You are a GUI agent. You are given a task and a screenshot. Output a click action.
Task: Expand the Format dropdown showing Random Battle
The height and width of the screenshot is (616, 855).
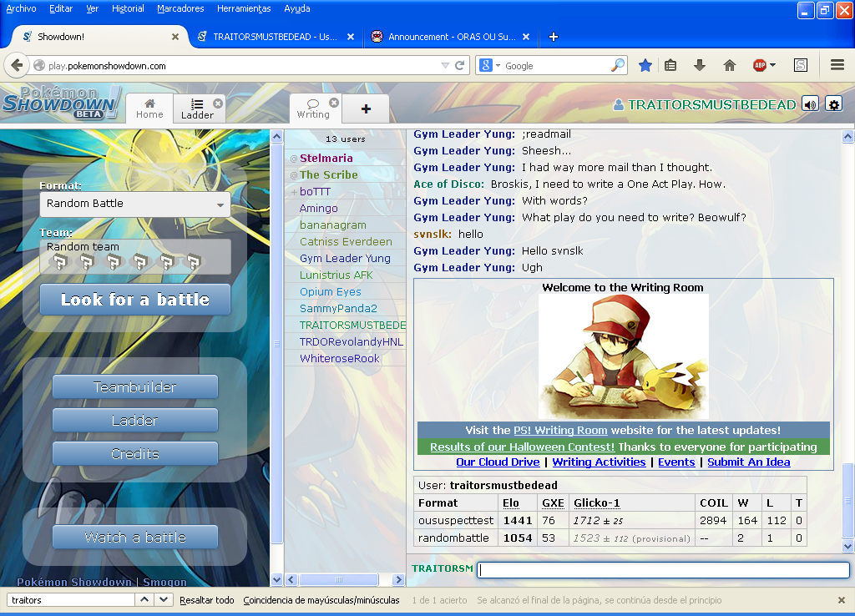tap(135, 204)
